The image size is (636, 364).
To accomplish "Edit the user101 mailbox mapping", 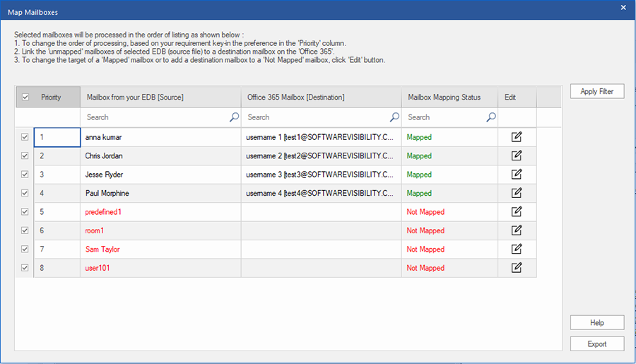I will 517,268.
